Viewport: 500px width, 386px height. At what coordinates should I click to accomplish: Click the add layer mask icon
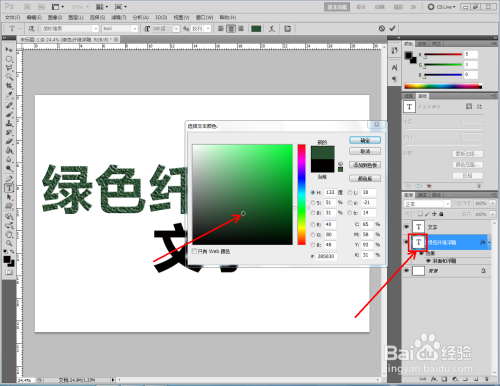444,379
